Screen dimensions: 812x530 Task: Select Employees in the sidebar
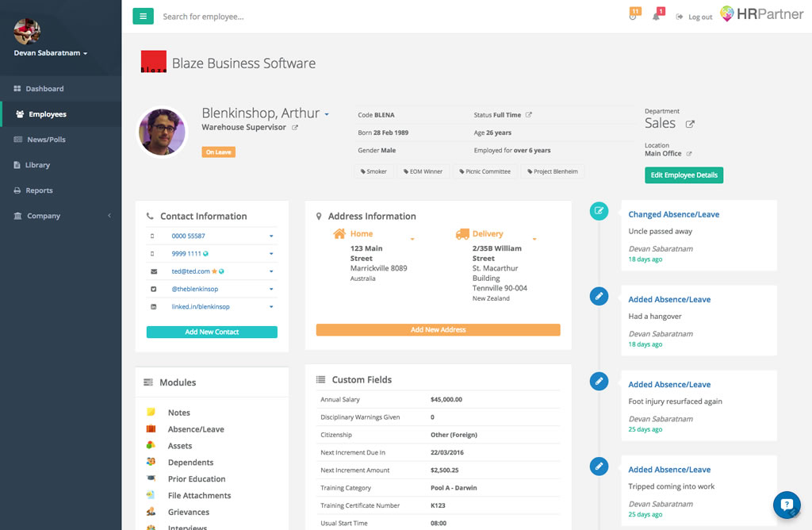coord(60,114)
